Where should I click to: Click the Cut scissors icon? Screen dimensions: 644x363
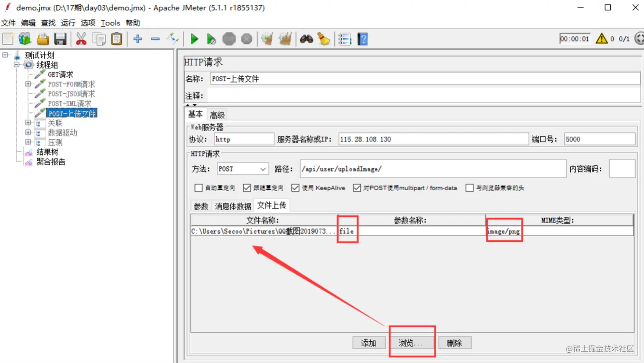(x=81, y=39)
